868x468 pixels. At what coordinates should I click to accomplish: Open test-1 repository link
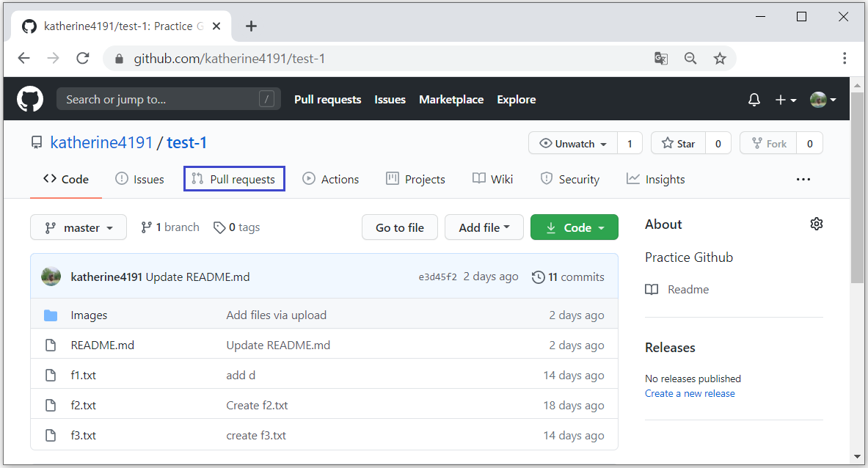pyautogui.click(x=186, y=143)
